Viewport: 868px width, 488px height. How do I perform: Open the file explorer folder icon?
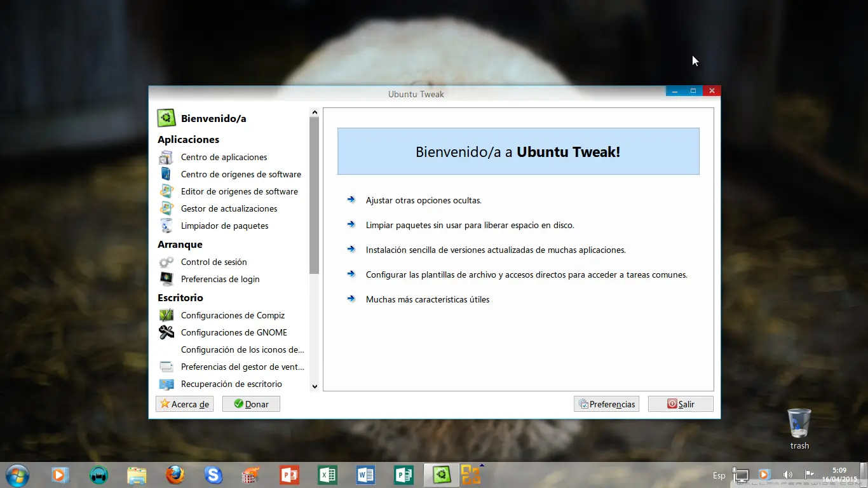pyautogui.click(x=137, y=475)
